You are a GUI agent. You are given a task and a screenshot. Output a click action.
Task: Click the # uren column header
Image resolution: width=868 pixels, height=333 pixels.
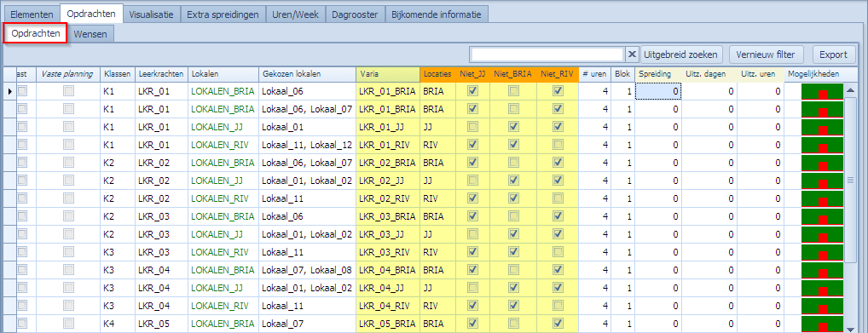click(595, 74)
